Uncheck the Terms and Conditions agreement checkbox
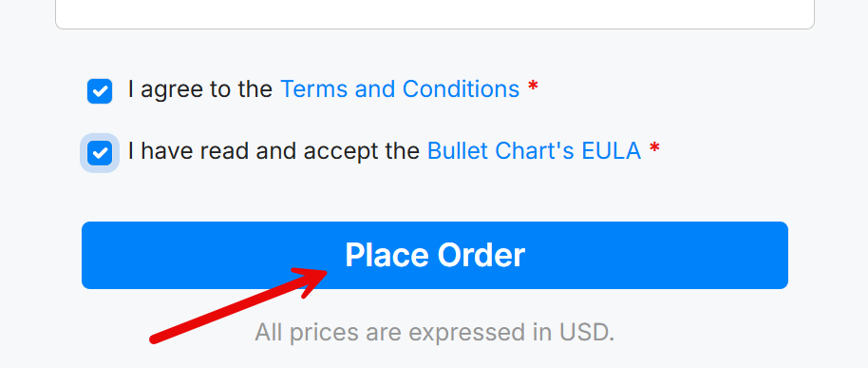The width and height of the screenshot is (868, 368). click(x=100, y=91)
